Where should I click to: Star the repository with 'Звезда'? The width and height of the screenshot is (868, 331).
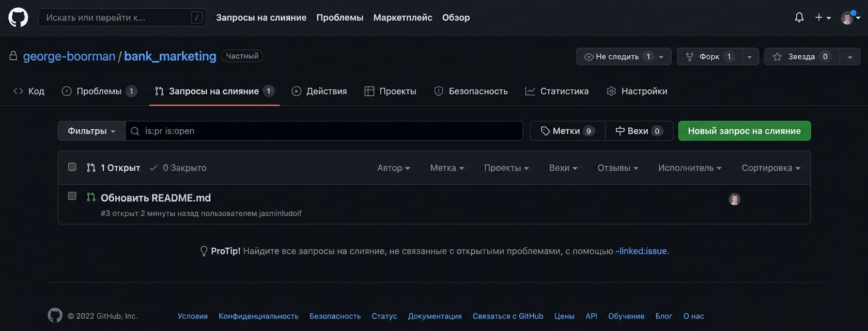802,56
